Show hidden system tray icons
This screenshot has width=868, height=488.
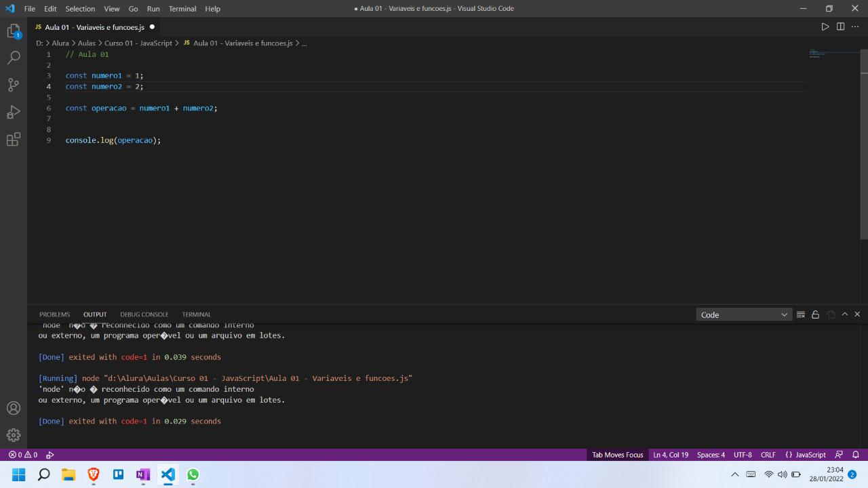[735, 475]
